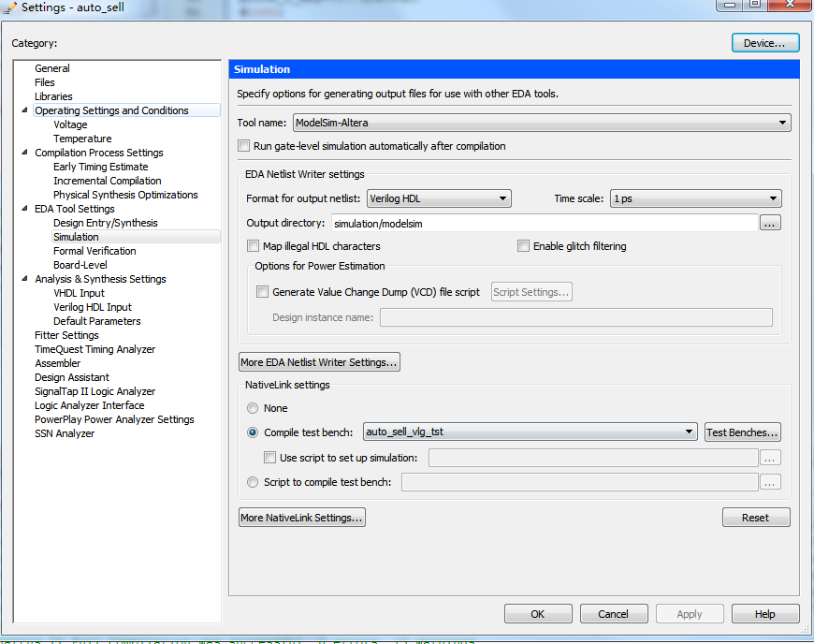Image resolution: width=814 pixels, height=644 pixels.
Task: Enable run gate-level simulation automatically checkbox
Action: point(243,146)
